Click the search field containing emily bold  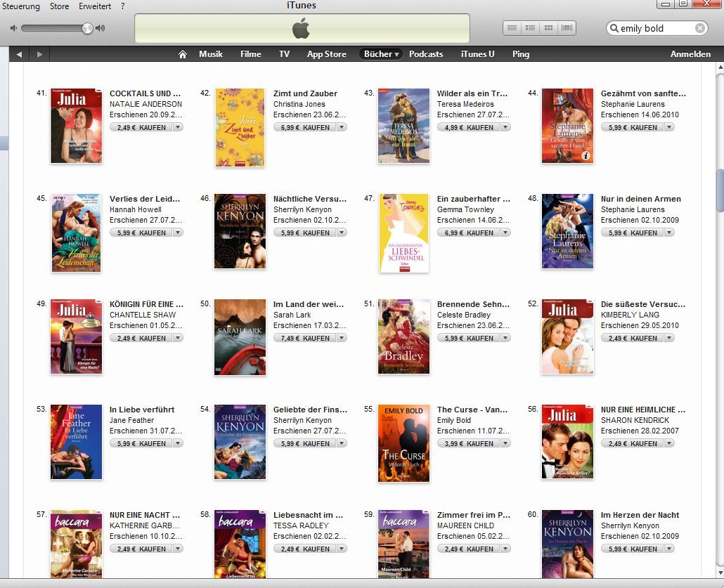tap(657, 28)
